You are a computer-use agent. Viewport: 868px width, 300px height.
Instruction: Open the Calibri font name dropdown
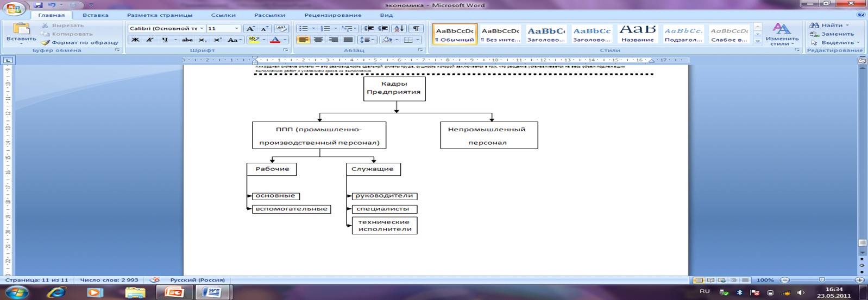click(202, 28)
